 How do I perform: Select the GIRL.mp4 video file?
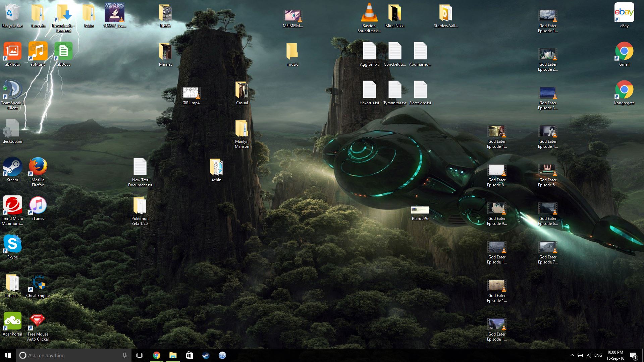click(191, 96)
